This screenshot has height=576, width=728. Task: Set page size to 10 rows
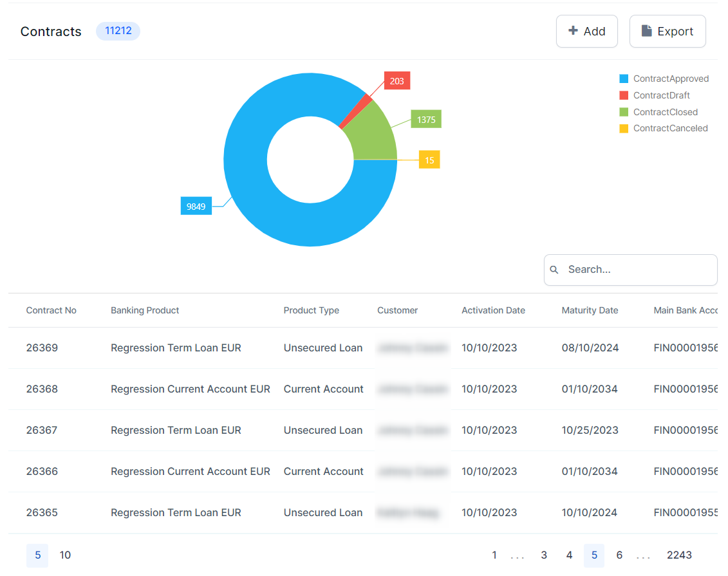coord(65,555)
